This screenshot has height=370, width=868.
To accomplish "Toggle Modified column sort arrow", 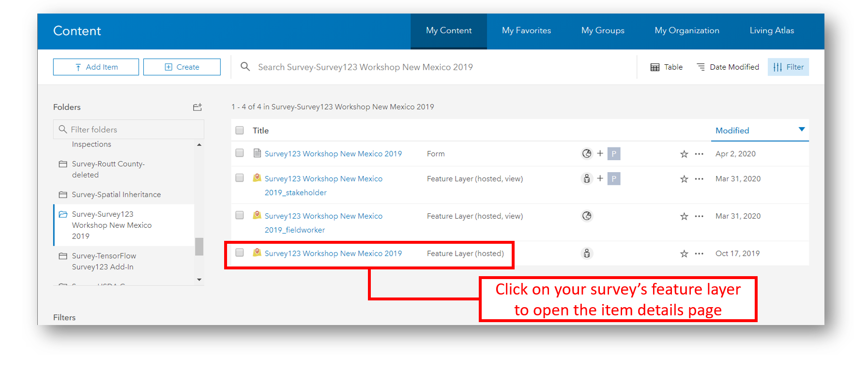I will pyautogui.click(x=802, y=129).
